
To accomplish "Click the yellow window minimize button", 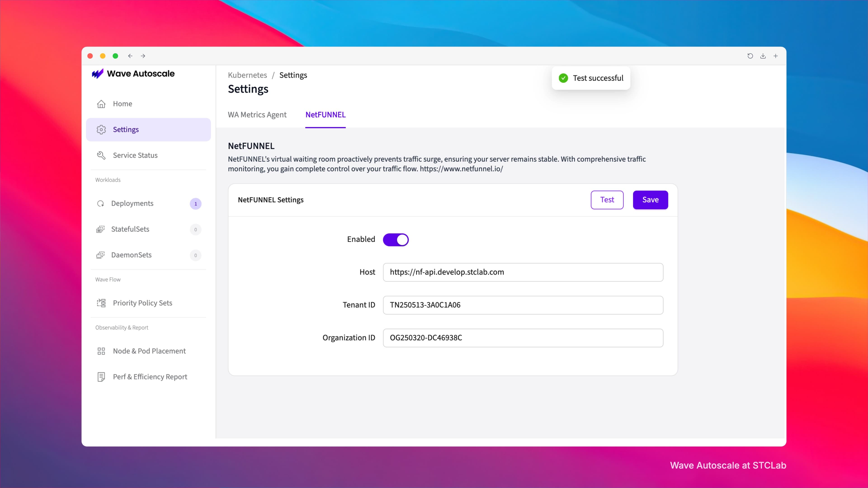I will 103,56.
